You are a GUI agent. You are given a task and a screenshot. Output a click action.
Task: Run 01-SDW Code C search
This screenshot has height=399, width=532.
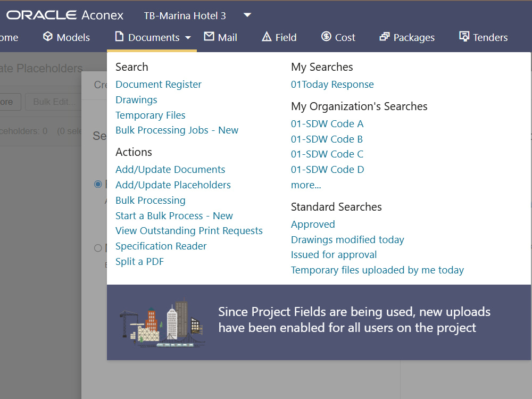point(327,154)
